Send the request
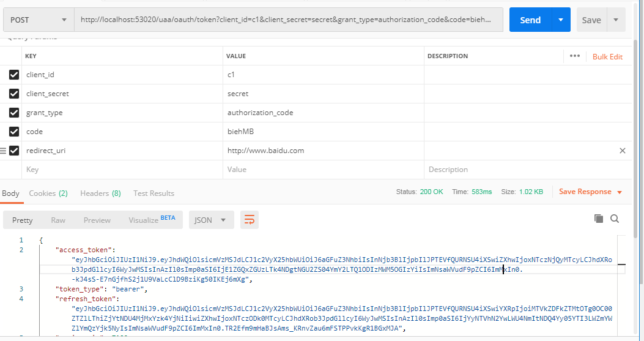The height and width of the screenshot is (341, 644). click(x=530, y=20)
